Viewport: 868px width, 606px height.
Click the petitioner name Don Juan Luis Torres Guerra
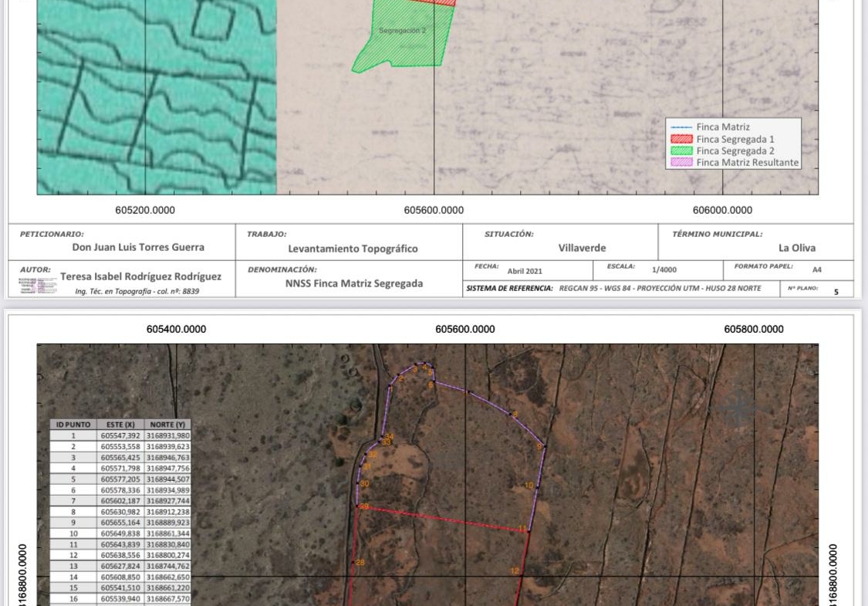(x=138, y=248)
